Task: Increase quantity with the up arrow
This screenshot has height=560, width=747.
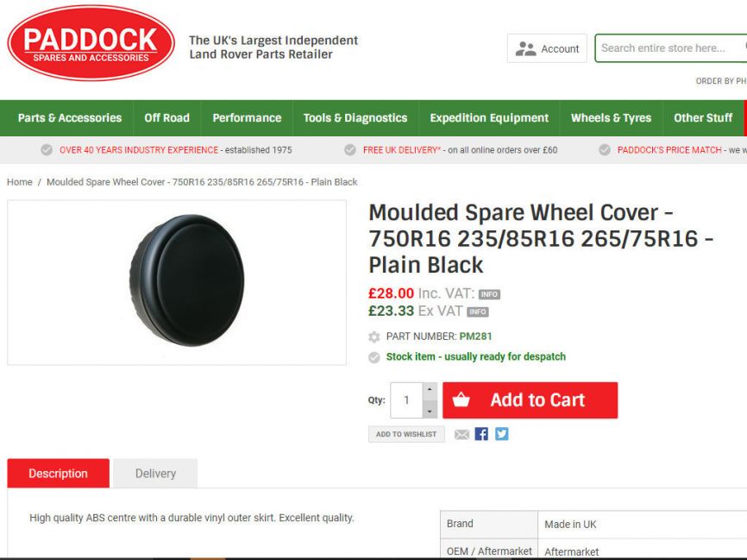Action: (x=430, y=391)
